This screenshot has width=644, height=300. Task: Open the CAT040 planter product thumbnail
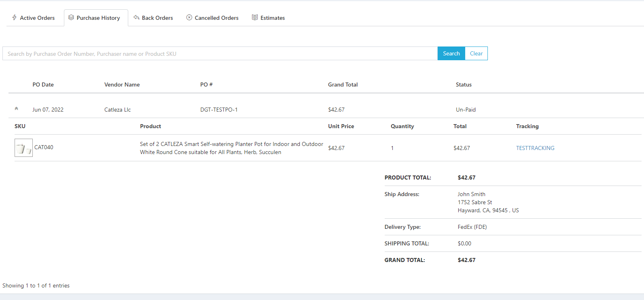coord(23,148)
